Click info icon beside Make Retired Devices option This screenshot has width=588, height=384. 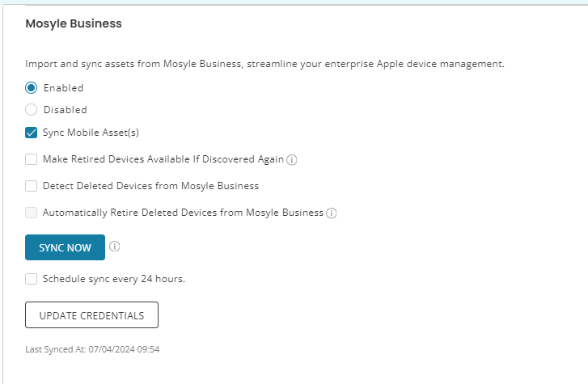[x=292, y=160]
